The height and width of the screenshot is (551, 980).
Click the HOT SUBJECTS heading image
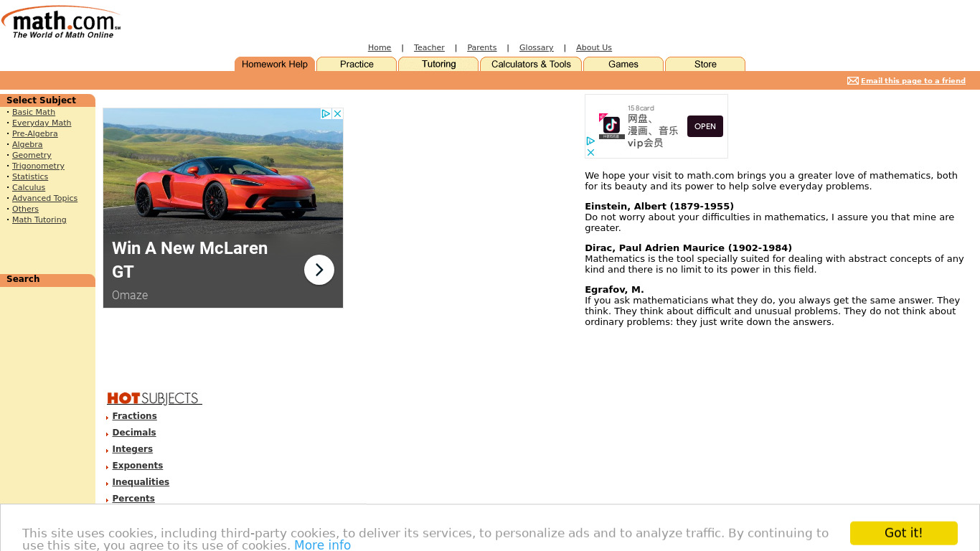click(x=154, y=398)
